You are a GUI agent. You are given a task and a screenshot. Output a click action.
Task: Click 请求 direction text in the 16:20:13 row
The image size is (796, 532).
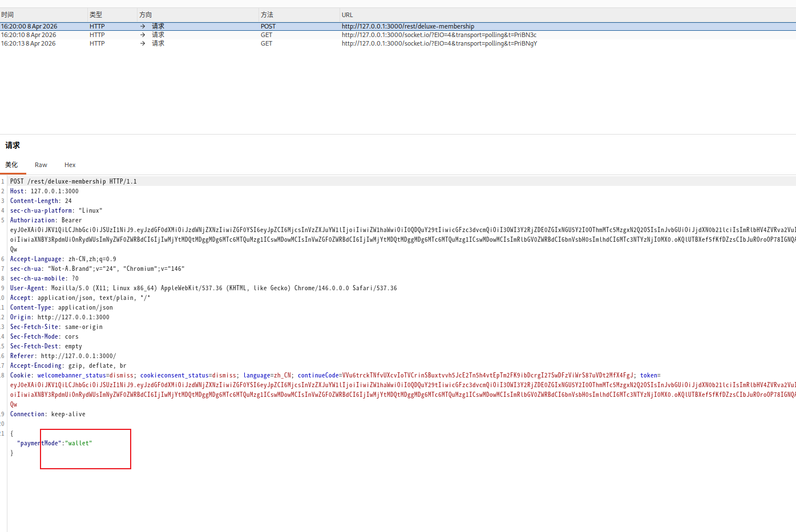158,43
